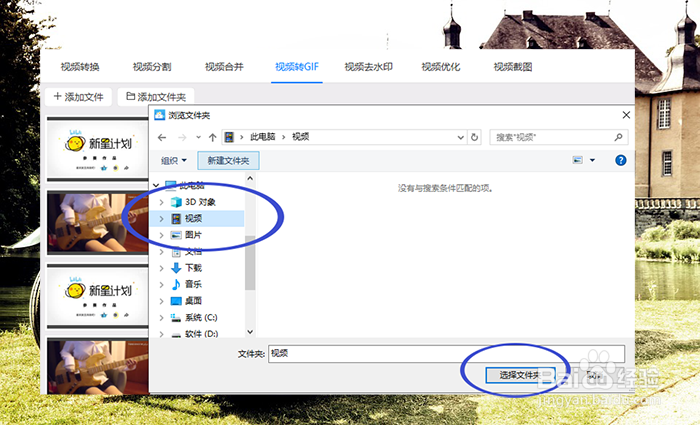Expand the 3D 对象 tree node
The image size is (700, 425).
[x=162, y=202]
